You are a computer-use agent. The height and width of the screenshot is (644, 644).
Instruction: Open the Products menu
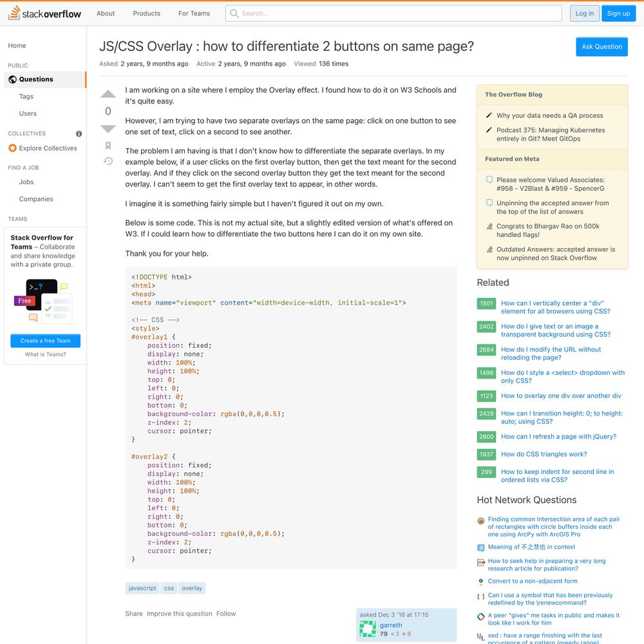(x=146, y=13)
